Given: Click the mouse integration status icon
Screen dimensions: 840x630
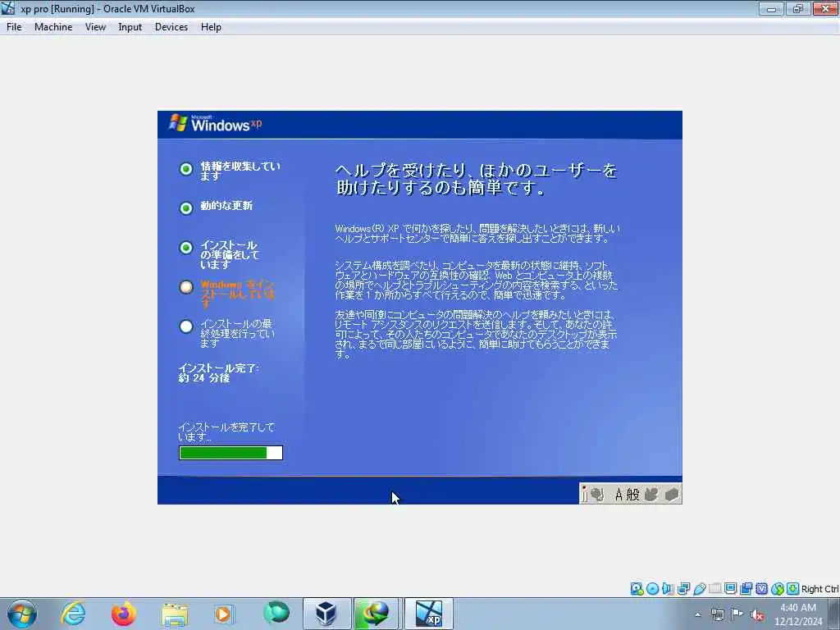Looking at the screenshot, I should [x=778, y=589].
